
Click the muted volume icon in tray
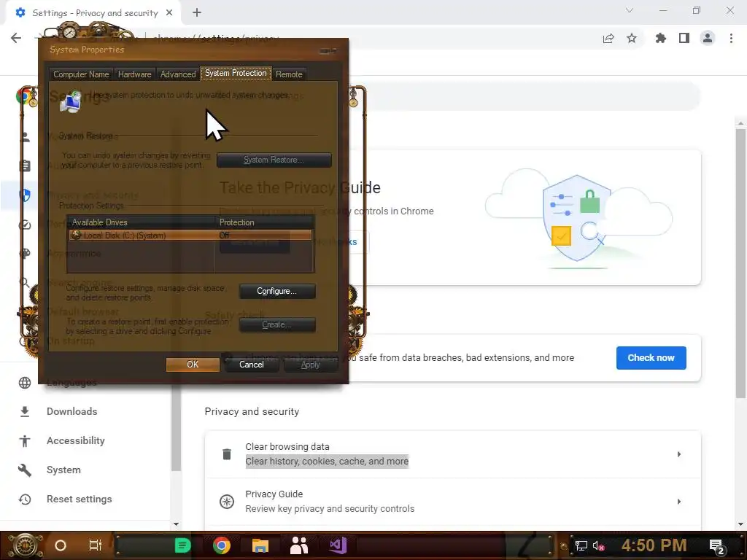pyautogui.click(x=598, y=546)
